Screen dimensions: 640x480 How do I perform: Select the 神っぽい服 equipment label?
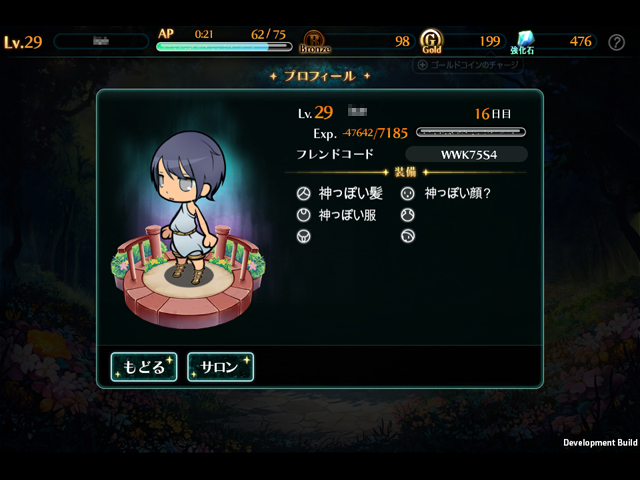[347, 215]
